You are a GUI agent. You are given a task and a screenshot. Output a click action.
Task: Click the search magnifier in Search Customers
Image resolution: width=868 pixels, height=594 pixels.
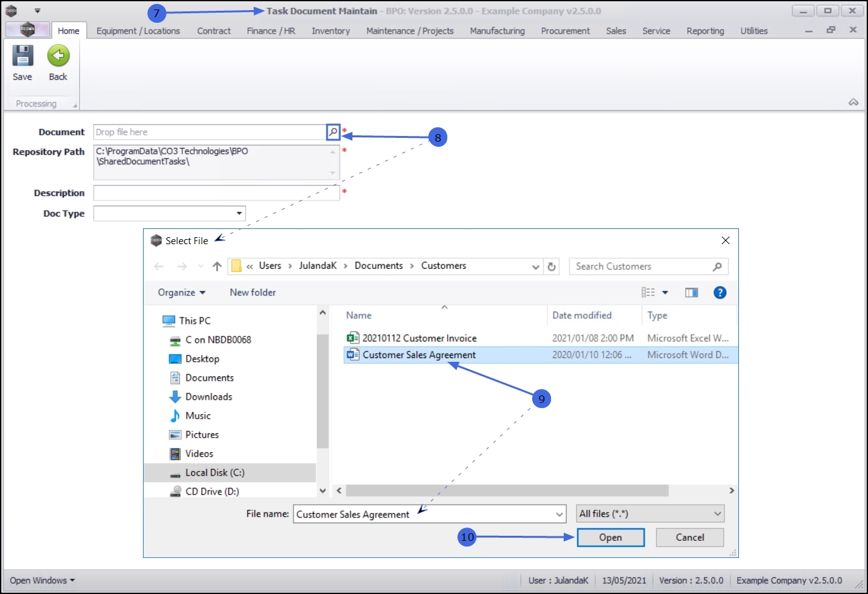click(x=717, y=266)
